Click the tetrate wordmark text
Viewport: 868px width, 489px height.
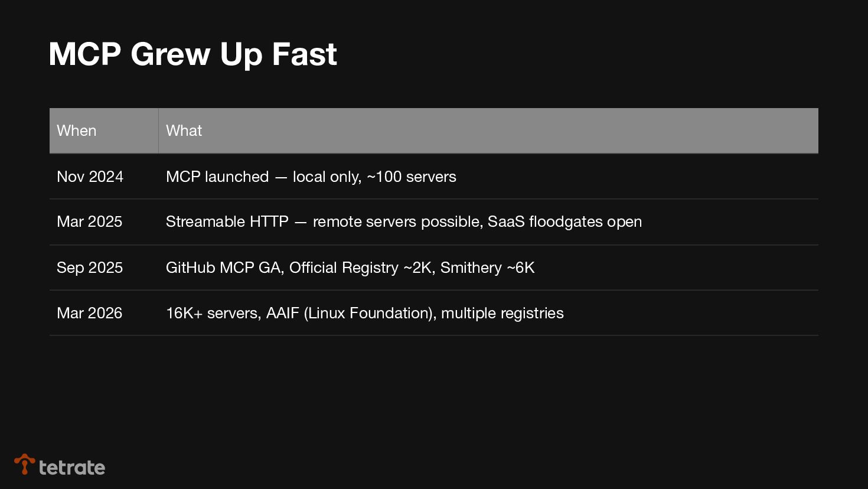(72, 468)
